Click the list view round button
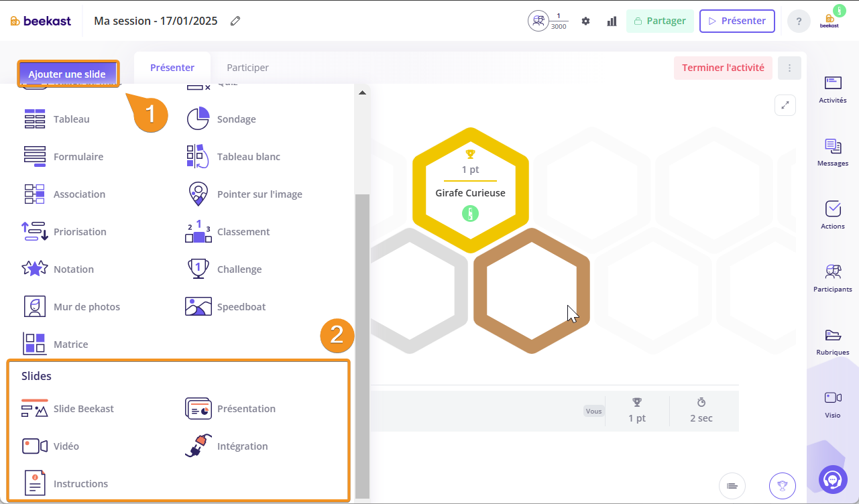 pyautogui.click(x=732, y=485)
